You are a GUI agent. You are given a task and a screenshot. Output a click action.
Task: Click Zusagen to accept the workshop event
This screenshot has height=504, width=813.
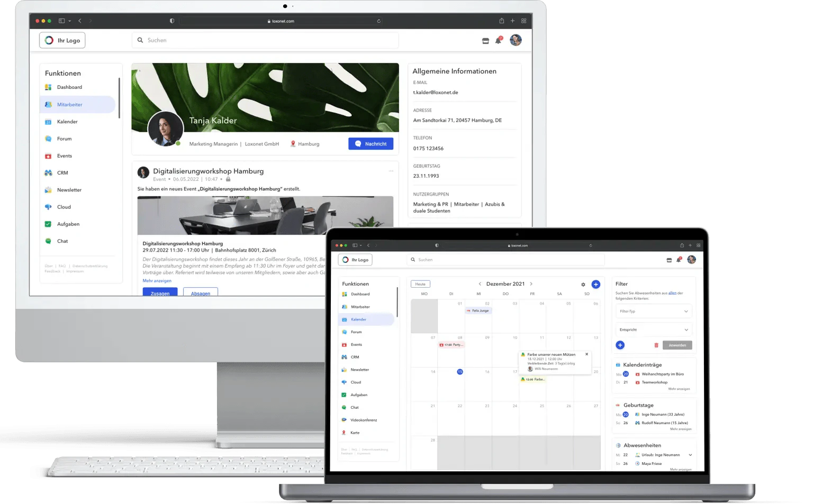pos(160,292)
